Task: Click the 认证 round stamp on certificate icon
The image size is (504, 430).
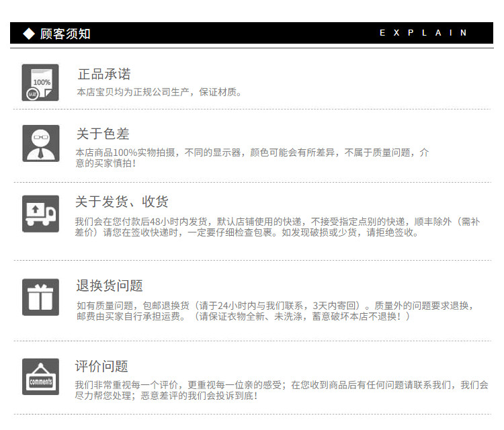Action: [32, 94]
